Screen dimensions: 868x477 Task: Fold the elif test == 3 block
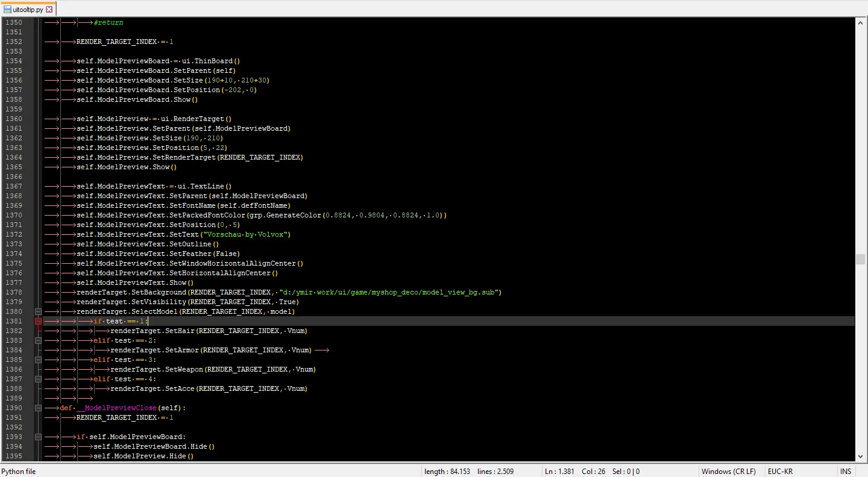tap(38, 360)
